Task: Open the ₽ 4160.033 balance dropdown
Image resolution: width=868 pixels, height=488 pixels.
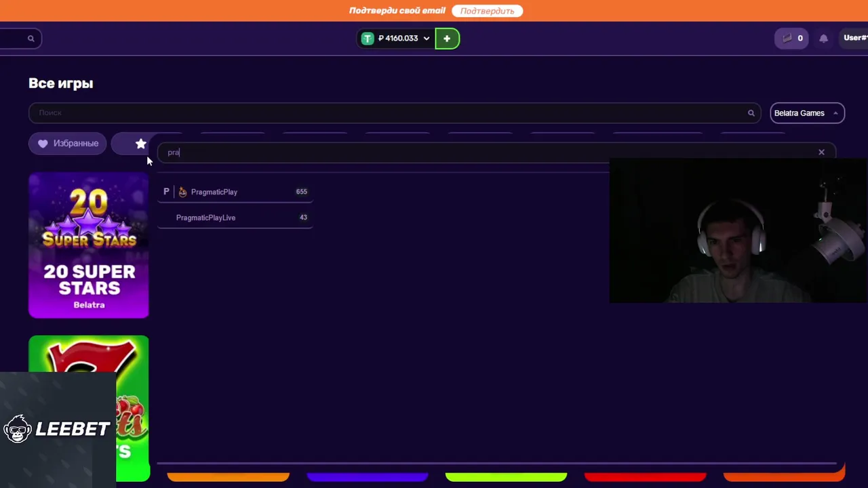Action: coord(403,39)
